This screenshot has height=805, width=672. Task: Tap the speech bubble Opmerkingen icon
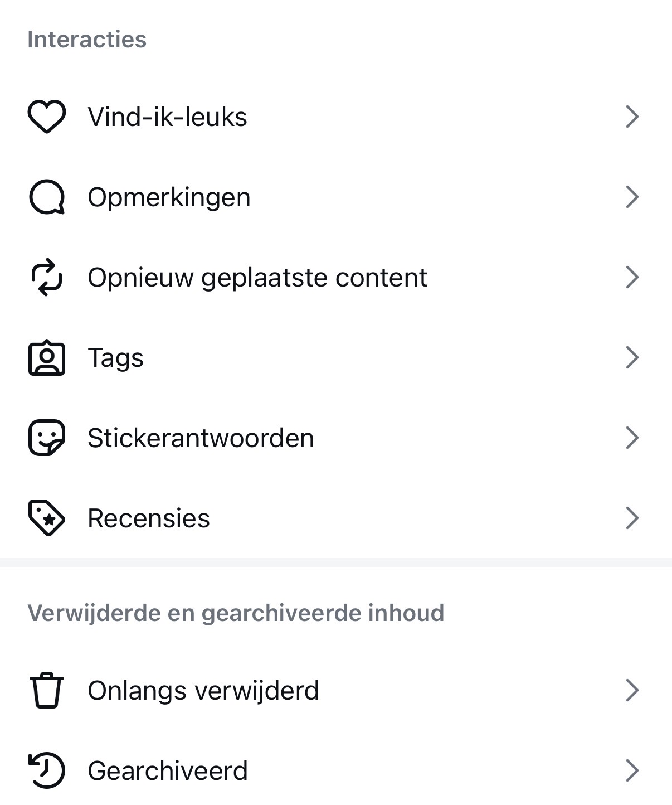tap(47, 197)
